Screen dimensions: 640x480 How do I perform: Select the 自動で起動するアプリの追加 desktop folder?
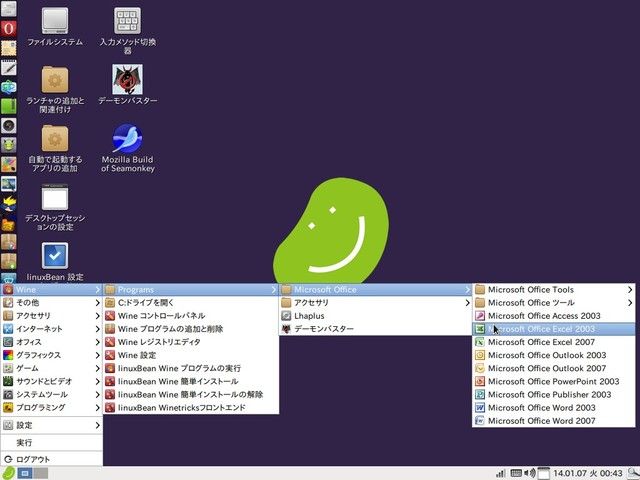coord(55,149)
